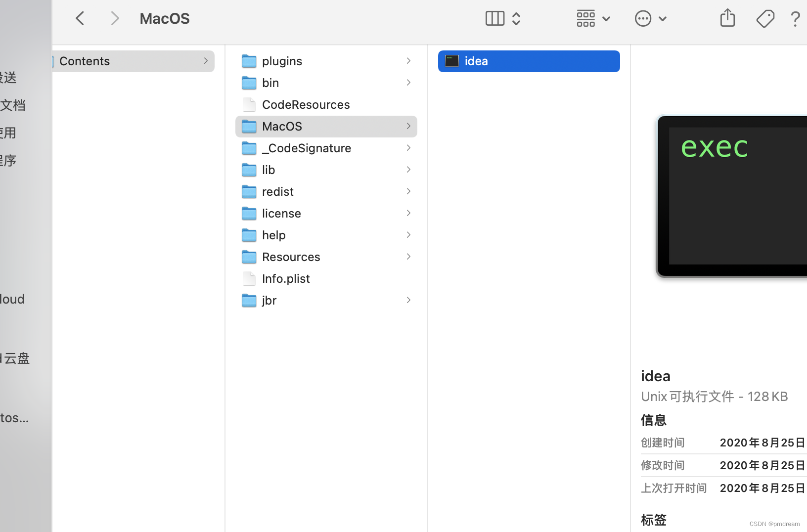The width and height of the screenshot is (807, 532).
Task: Select the redist folder icon
Action: [x=249, y=191]
